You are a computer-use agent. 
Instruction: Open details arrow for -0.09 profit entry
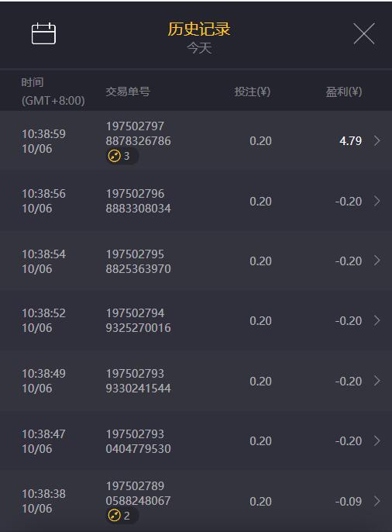pos(377,501)
